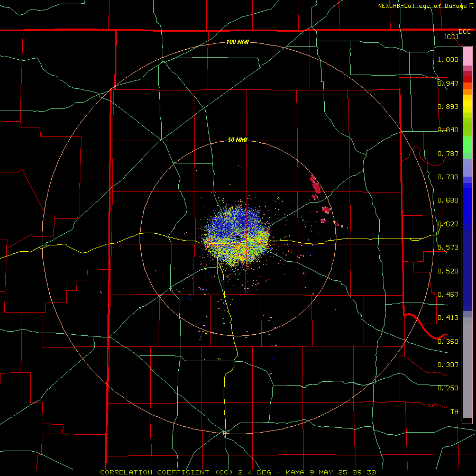Select the 0.520 legend value
The width and height of the screenshot is (476, 476).
[448, 271]
